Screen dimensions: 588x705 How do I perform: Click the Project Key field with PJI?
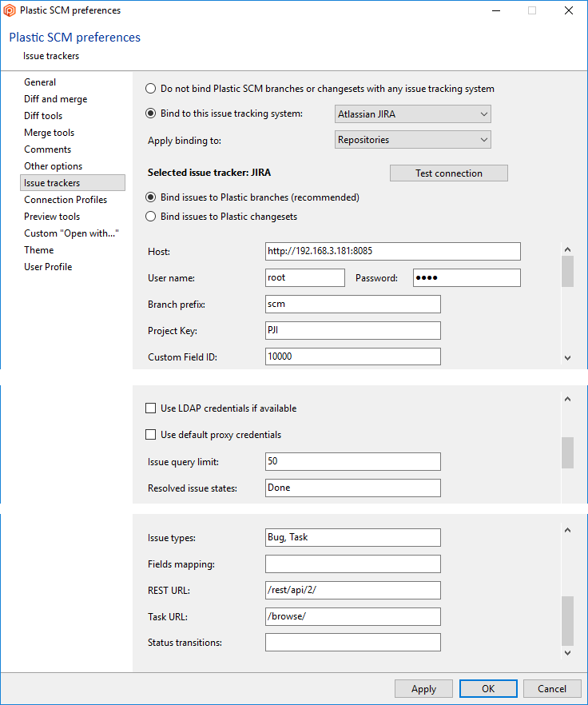pyautogui.click(x=353, y=330)
